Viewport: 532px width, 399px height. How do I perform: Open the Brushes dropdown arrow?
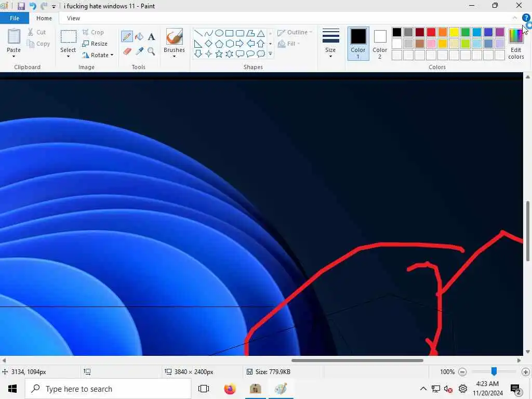pos(174,56)
